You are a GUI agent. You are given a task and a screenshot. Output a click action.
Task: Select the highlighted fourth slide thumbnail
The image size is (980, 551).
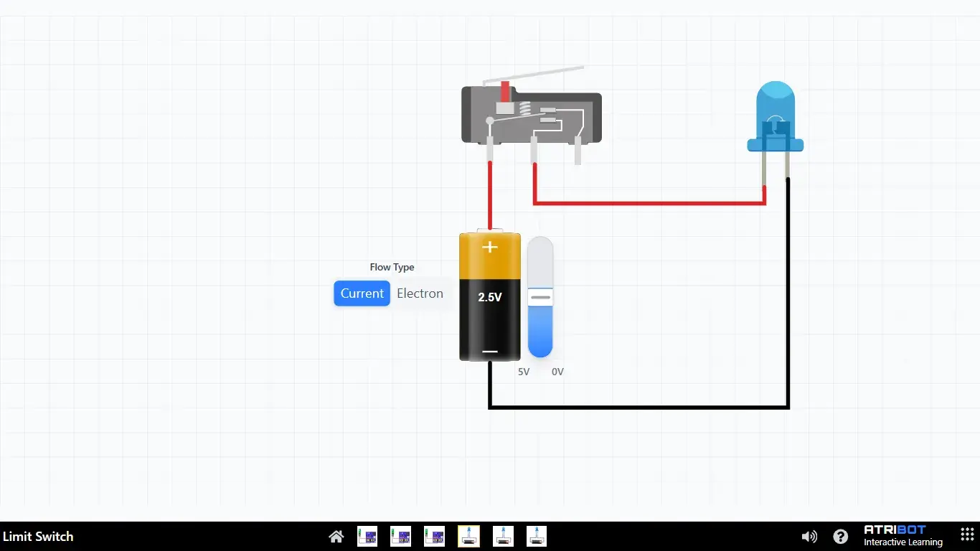tap(468, 536)
